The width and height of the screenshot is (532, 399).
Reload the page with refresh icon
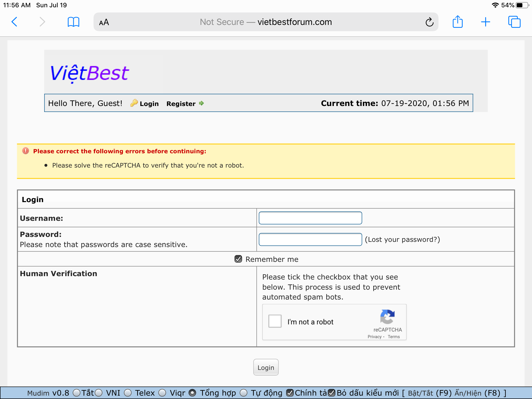tap(429, 22)
